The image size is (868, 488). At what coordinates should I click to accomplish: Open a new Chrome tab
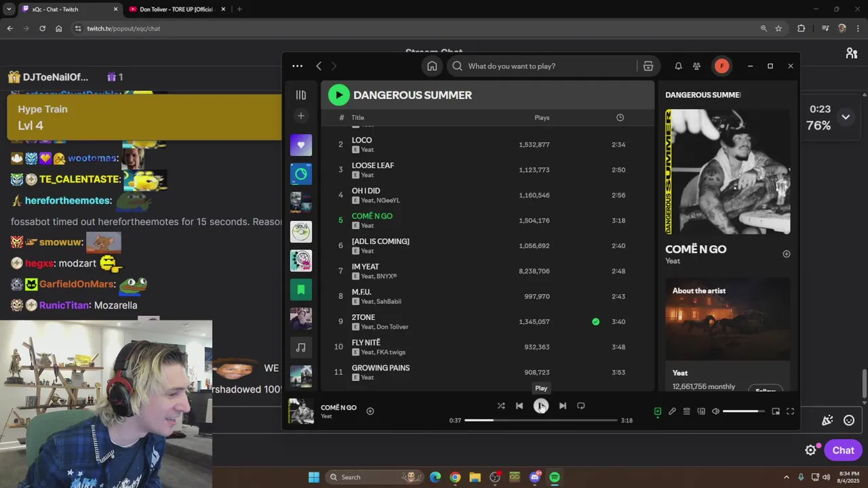pos(239,9)
